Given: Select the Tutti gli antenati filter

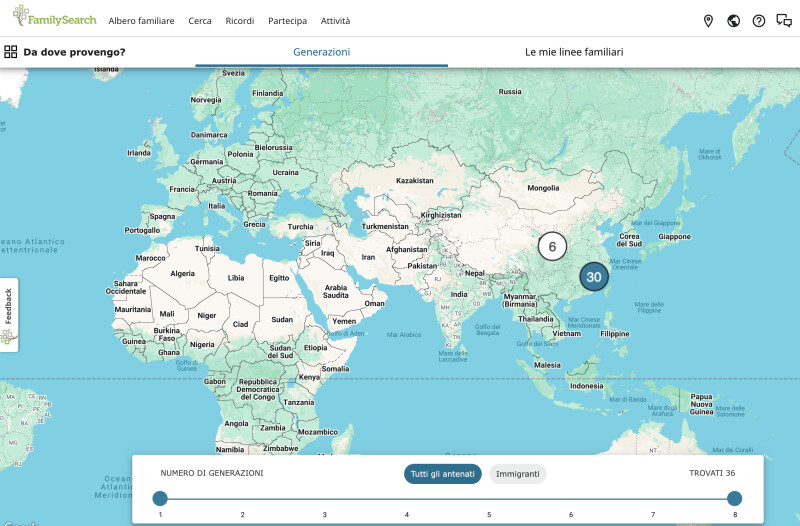Looking at the screenshot, I should coord(442,474).
